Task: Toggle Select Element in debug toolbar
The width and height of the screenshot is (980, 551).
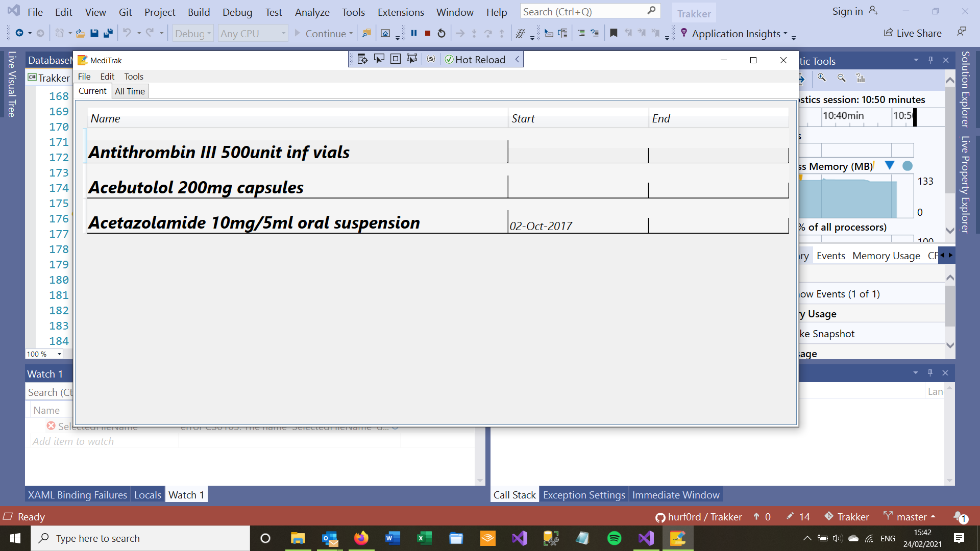Action: coord(379,59)
